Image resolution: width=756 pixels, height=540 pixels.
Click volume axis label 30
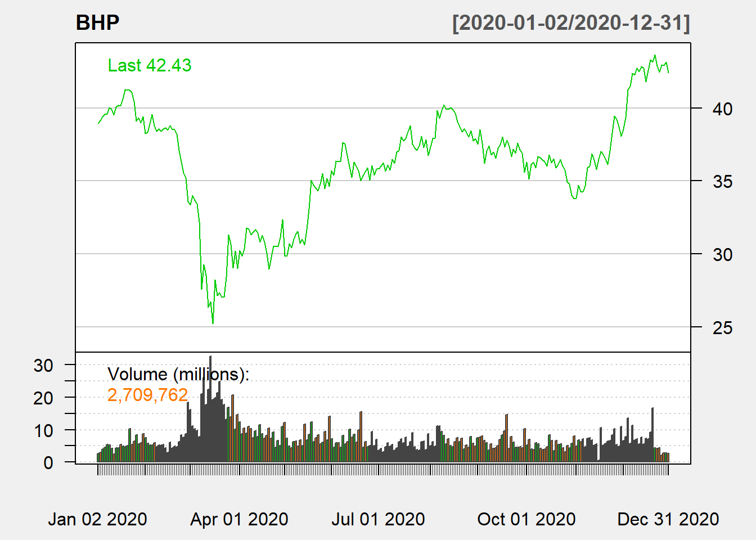point(43,366)
